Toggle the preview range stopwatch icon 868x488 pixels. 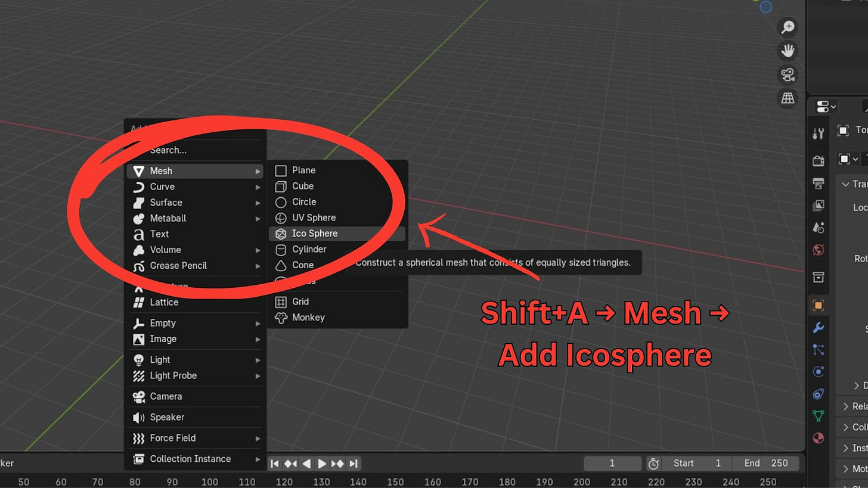654,464
